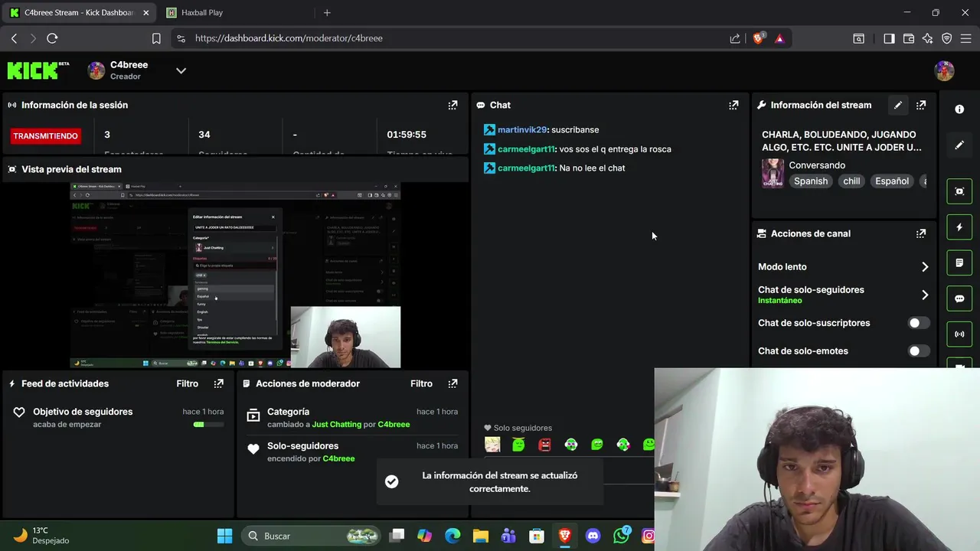This screenshot has height=551, width=980.
Task: Click the taskbar Buscar search box
Action: [x=311, y=536]
